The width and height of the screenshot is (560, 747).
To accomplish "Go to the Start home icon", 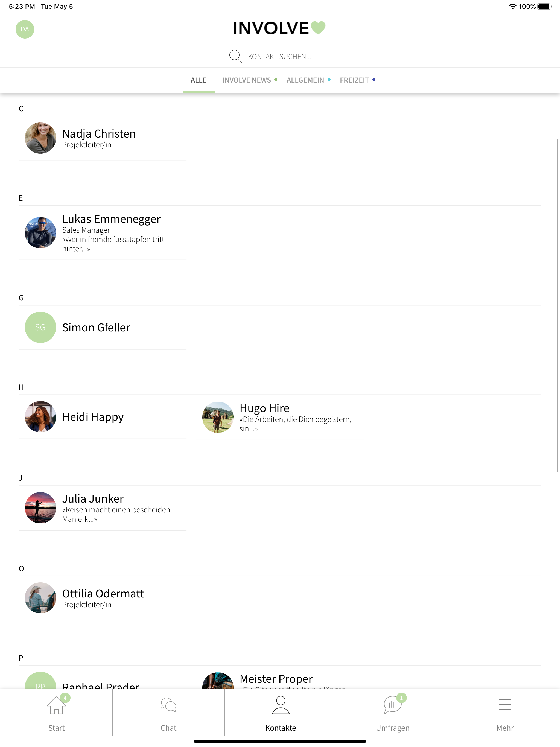I will 56,706.
